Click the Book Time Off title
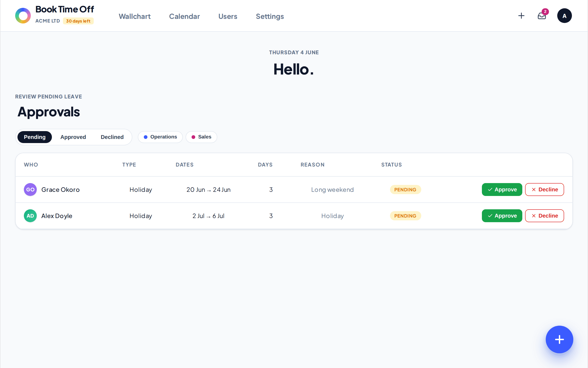This screenshot has width=588, height=368. point(65,9)
